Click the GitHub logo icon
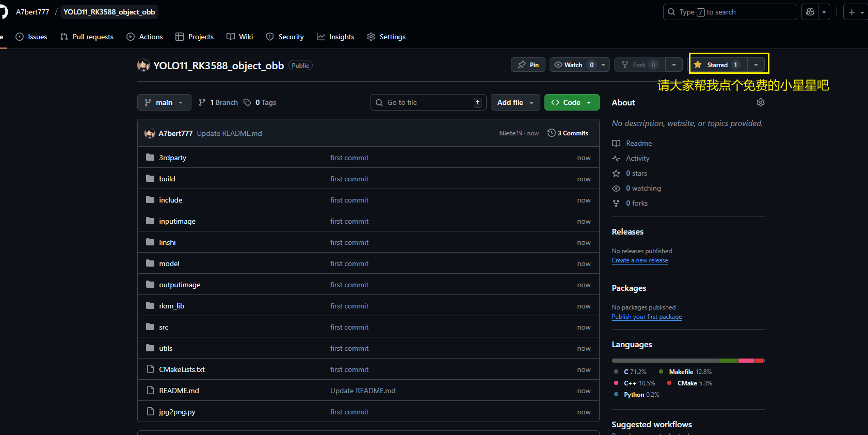The width and height of the screenshot is (868, 435). click(x=3, y=12)
